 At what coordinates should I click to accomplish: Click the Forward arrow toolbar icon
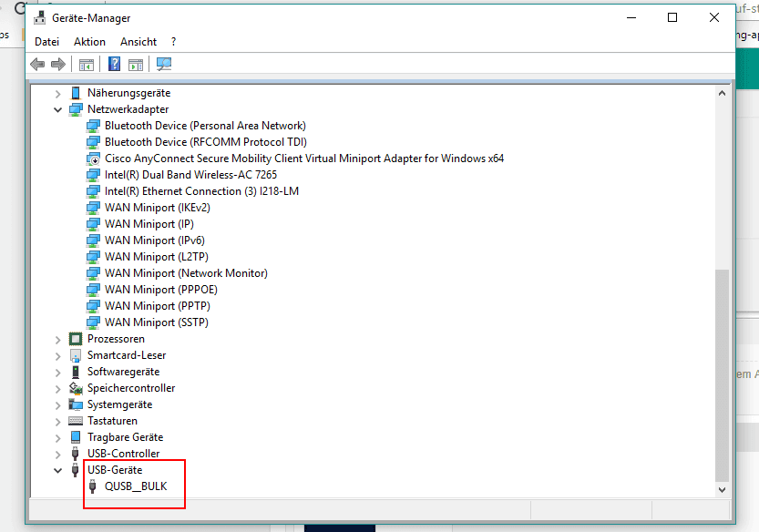pos(58,64)
